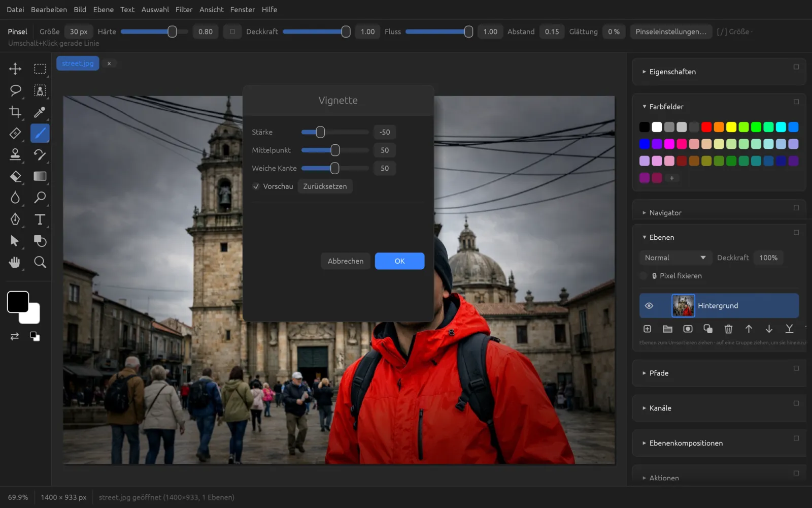The width and height of the screenshot is (812, 508).
Task: Expand the Navigator panel
Action: coord(665,213)
